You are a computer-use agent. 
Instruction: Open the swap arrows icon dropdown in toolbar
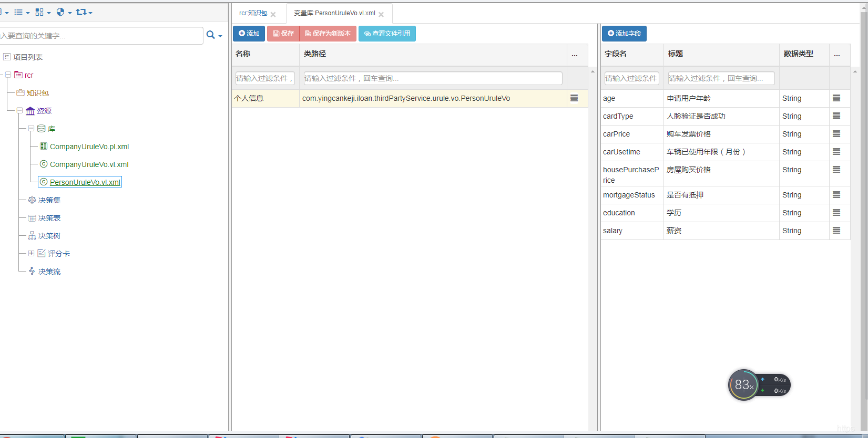coord(84,12)
